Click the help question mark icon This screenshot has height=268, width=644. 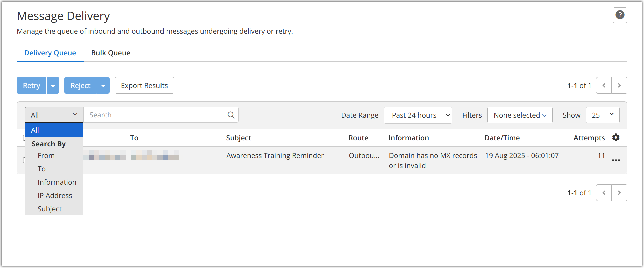point(620,15)
